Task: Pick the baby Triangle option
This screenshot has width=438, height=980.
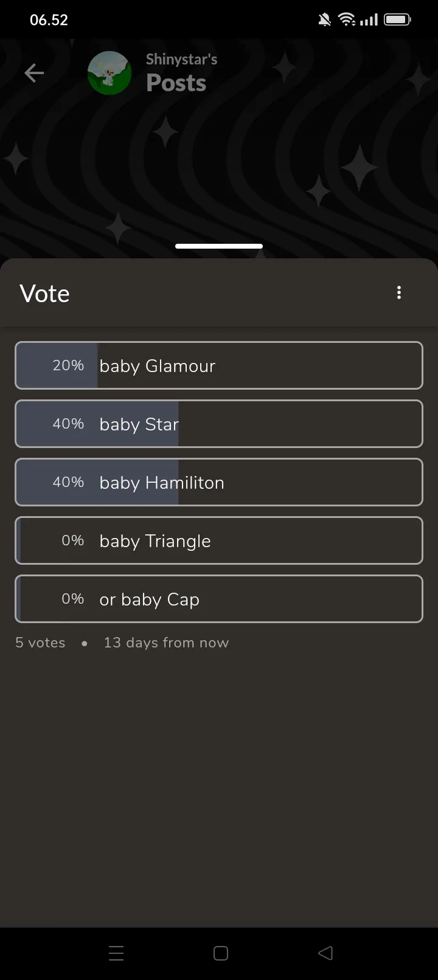Action: [x=219, y=540]
